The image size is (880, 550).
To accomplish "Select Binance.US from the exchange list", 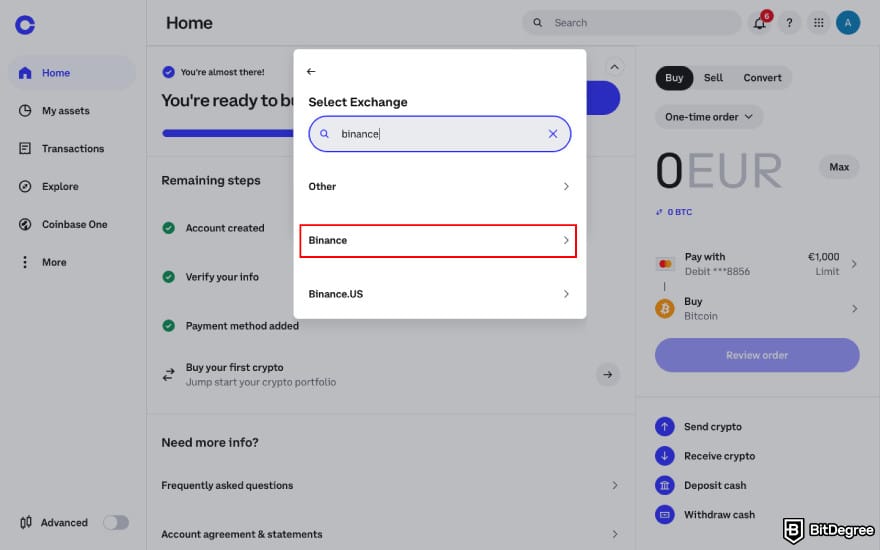I will pyautogui.click(x=439, y=294).
